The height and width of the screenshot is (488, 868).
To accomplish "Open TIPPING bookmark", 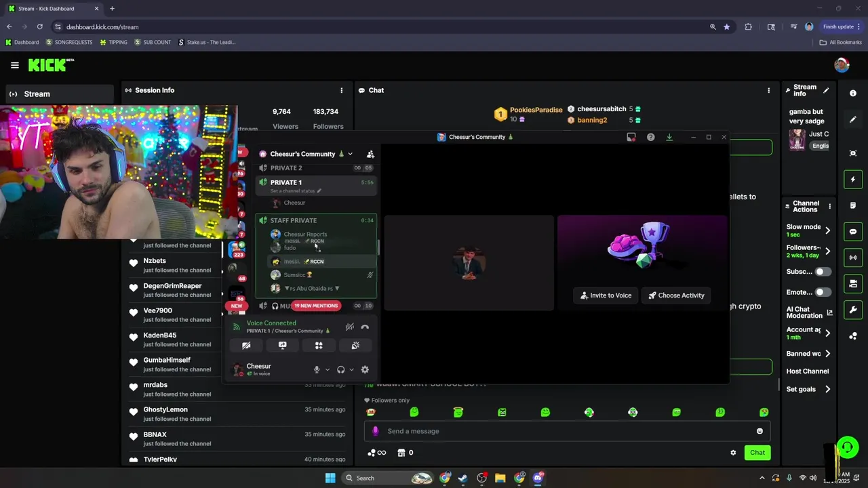I will (x=113, y=42).
